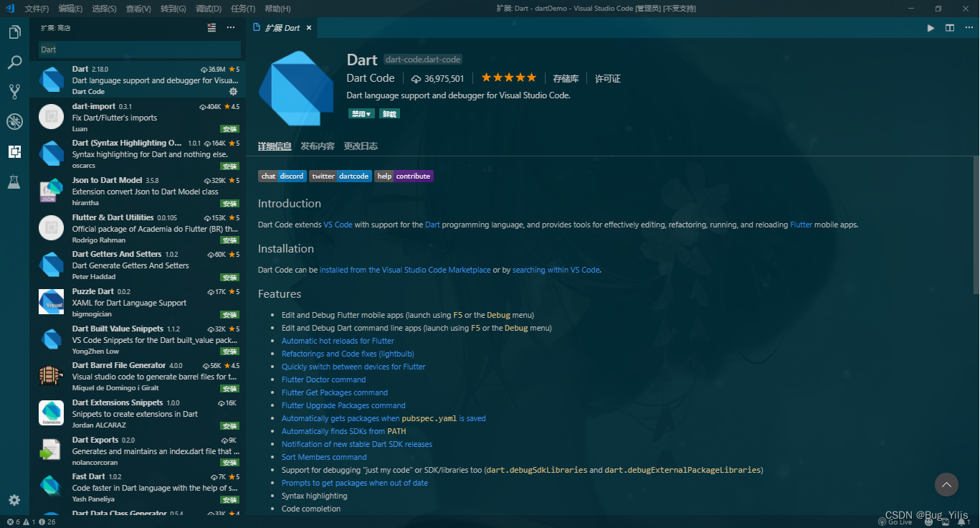Select Json to Dart Model extension icon
980x528 pixels.
[x=51, y=191]
